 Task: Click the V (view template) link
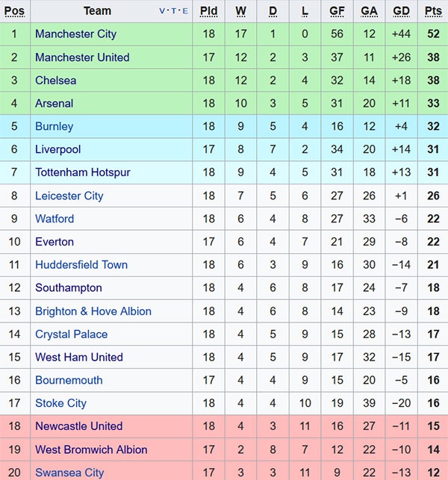164,12
